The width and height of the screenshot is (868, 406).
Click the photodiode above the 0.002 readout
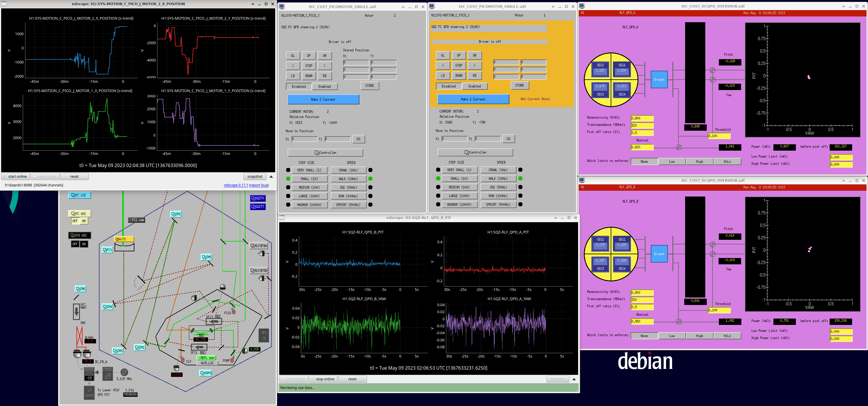coord(176,368)
